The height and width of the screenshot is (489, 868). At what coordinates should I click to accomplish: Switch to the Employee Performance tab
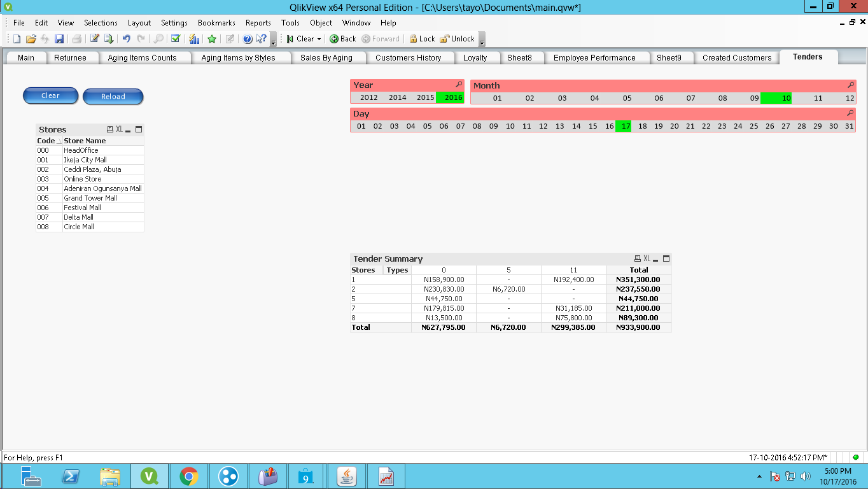[x=594, y=58]
